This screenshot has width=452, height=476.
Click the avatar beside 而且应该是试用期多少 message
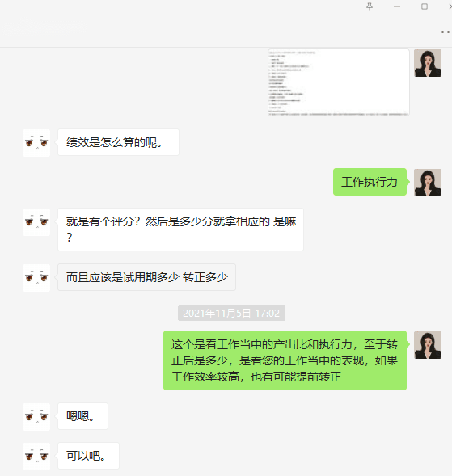(36, 278)
